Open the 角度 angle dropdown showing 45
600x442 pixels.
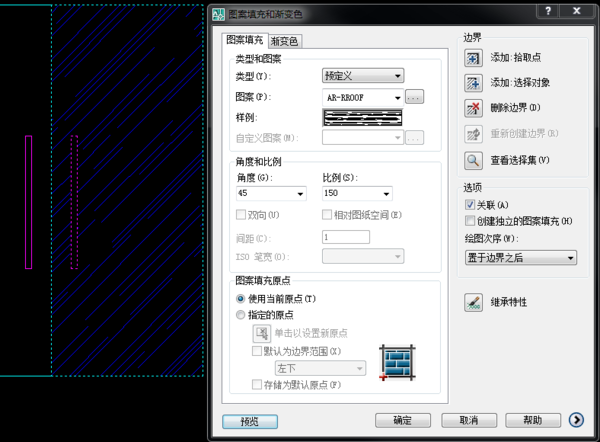point(271,193)
